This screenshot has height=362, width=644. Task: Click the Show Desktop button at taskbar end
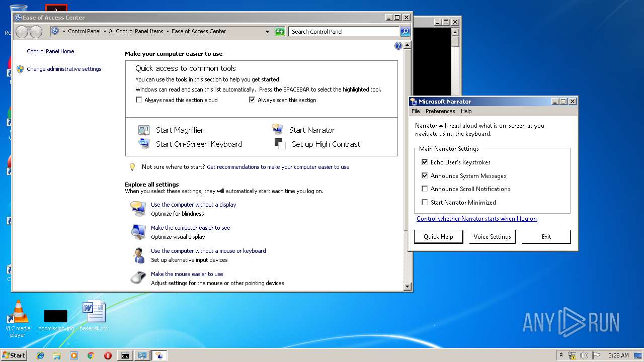click(x=638, y=355)
